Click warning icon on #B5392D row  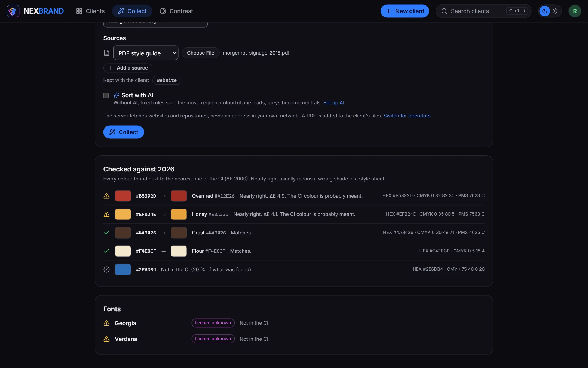(106, 196)
